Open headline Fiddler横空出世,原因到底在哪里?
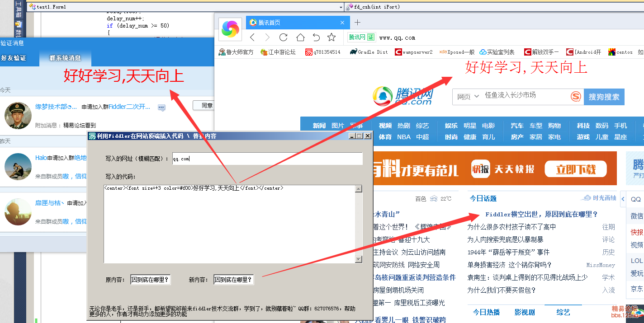Image resolution: width=644 pixels, height=323 pixels. 541,214
